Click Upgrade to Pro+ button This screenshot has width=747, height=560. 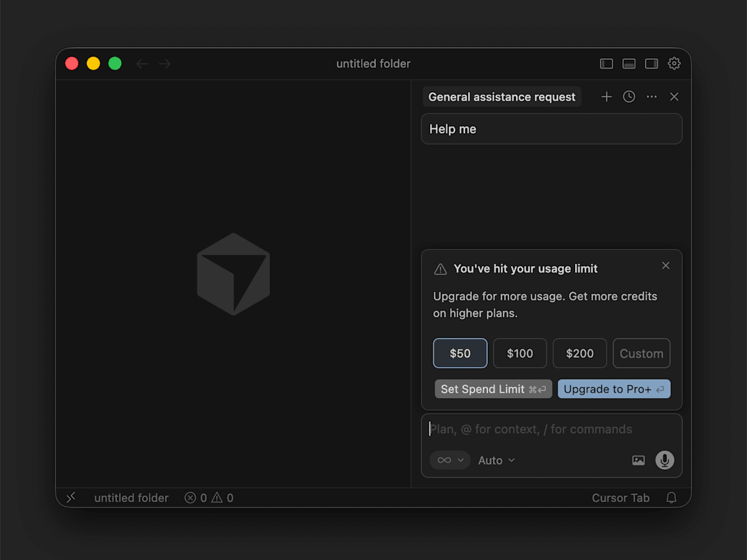[614, 389]
